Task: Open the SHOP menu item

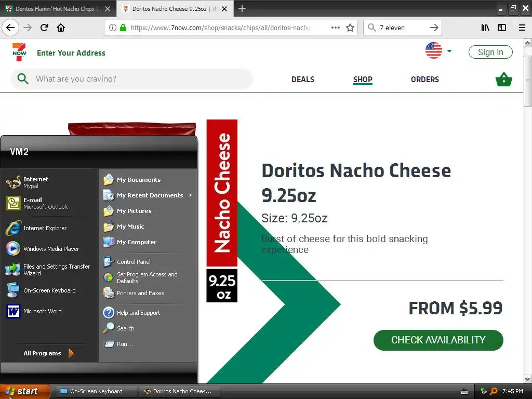Action: (x=363, y=79)
